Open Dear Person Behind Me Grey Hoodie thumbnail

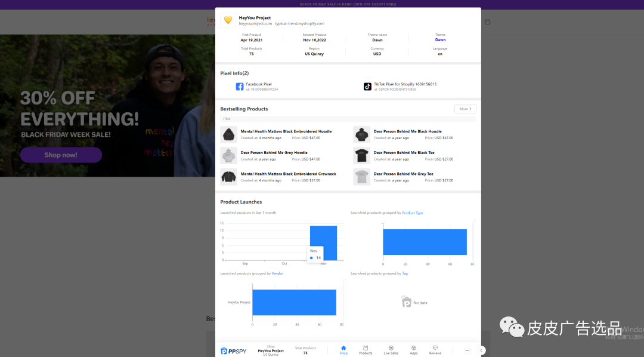[x=229, y=155]
